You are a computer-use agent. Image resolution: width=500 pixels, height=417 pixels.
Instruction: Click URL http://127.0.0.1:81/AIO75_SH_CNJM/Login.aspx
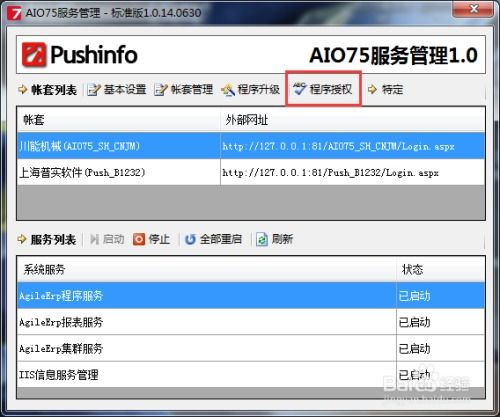[x=338, y=146]
